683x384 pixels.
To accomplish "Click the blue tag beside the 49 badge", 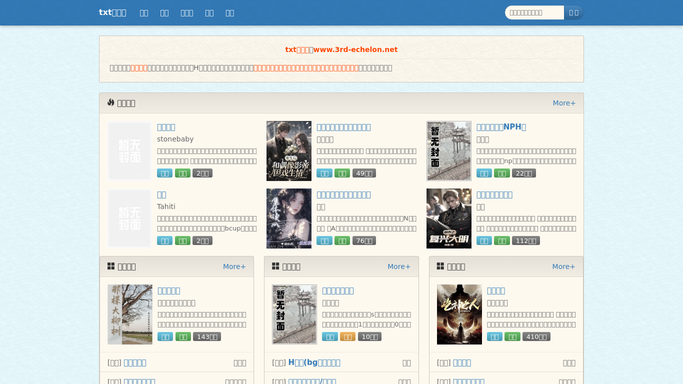I will click(x=325, y=173).
